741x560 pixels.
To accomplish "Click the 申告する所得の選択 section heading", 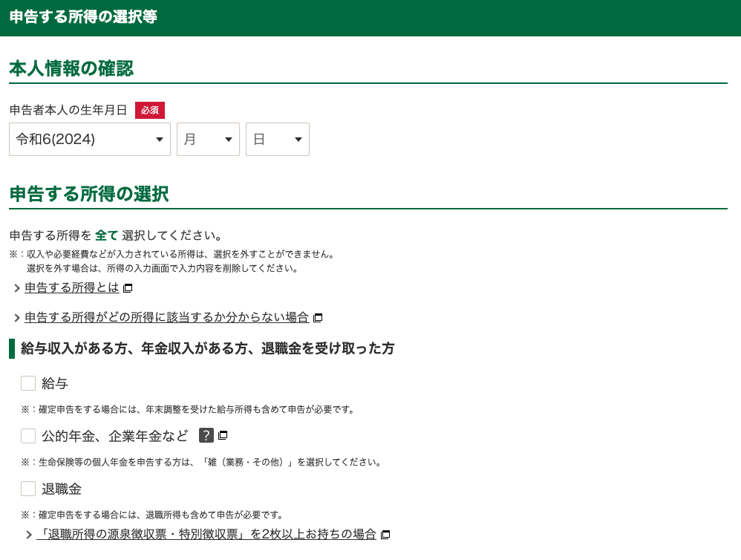I will (89, 194).
